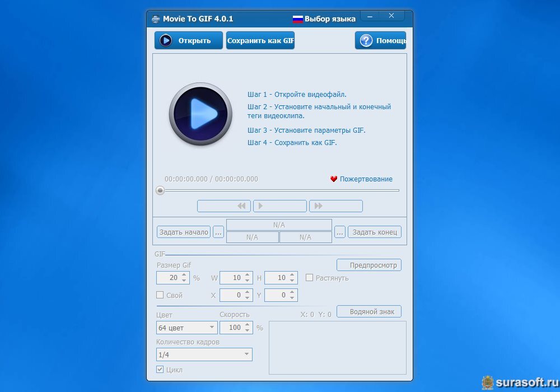Click the lower-right N/A end time field
The width and height of the screenshot is (560, 392).
pyautogui.click(x=306, y=237)
